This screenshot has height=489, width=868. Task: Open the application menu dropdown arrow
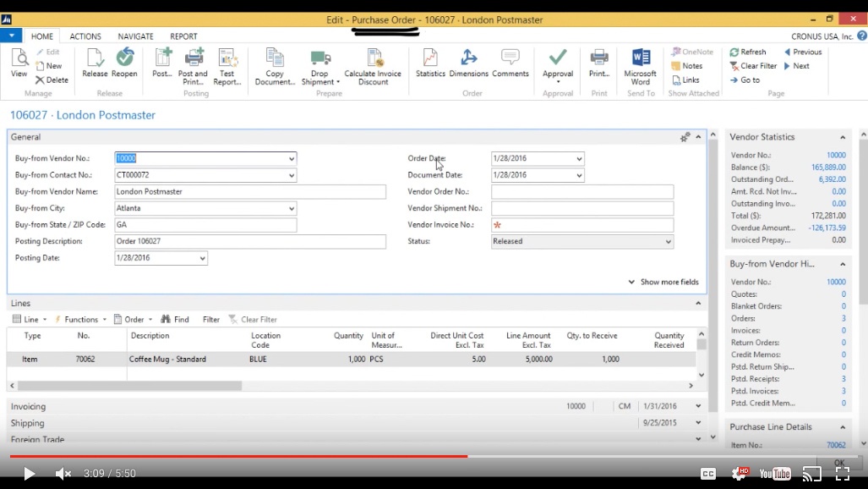[11, 36]
